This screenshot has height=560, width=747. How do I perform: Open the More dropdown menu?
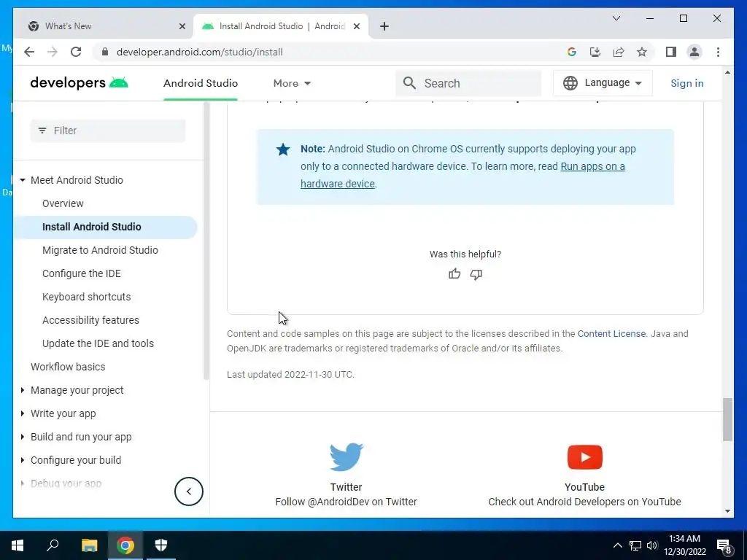292,83
